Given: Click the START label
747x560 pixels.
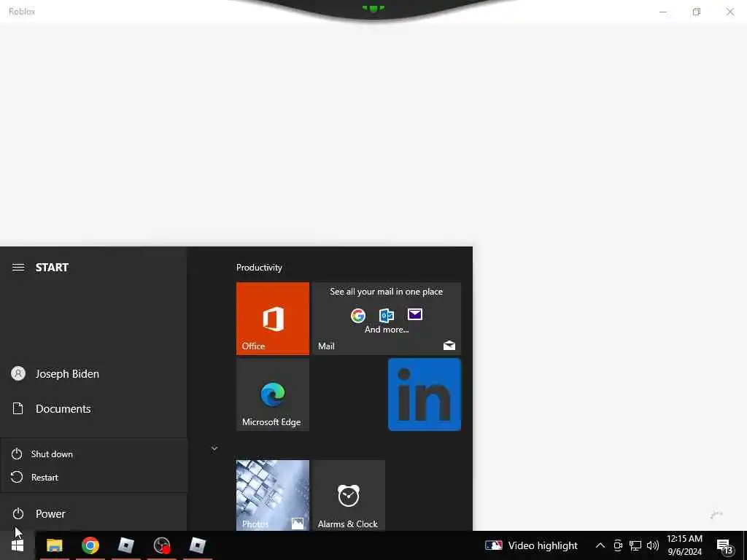Looking at the screenshot, I should click(52, 267).
